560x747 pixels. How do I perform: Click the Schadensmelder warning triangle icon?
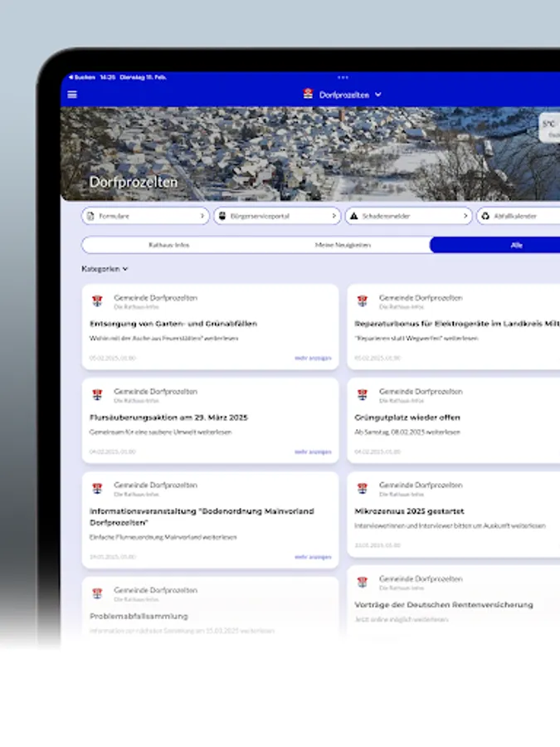(x=353, y=216)
